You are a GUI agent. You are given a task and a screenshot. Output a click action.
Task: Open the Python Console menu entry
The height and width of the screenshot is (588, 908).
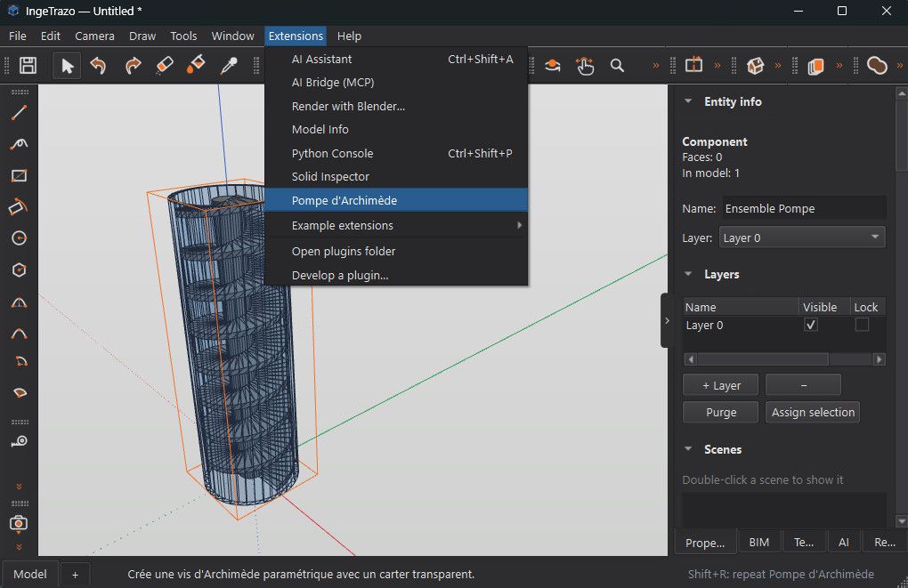[x=396, y=153]
